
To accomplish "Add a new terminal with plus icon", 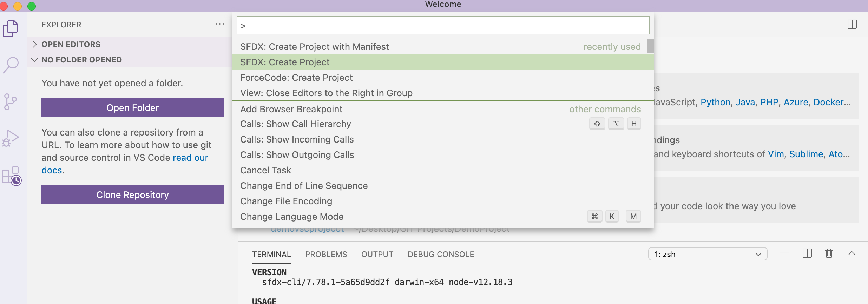I will tap(784, 253).
